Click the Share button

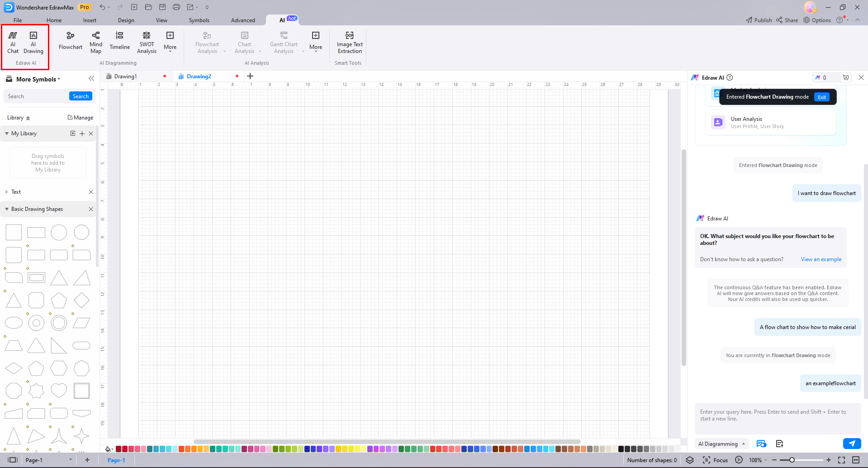pos(787,20)
